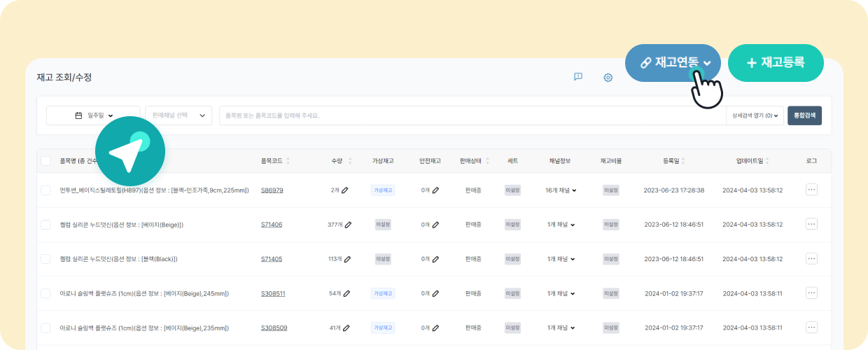This screenshot has height=350, width=868.
Task: Check the 플랫슈즈 235mm row checkbox
Action: click(x=45, y=328)
